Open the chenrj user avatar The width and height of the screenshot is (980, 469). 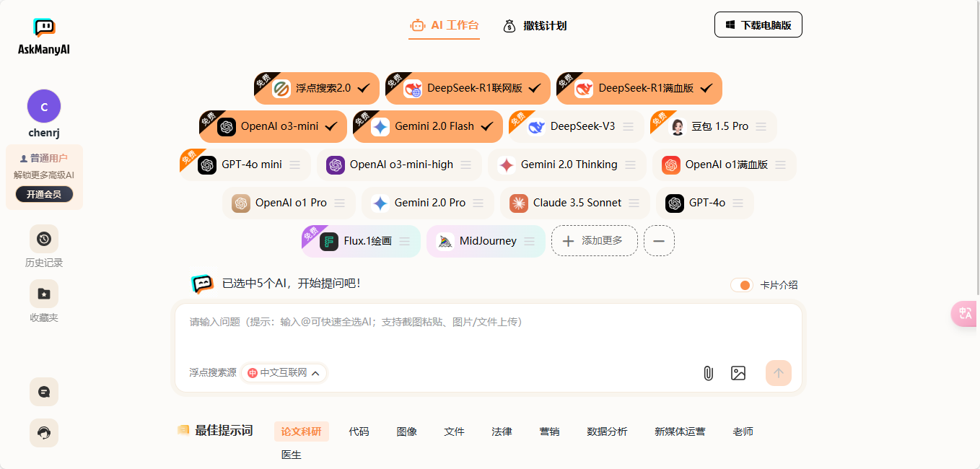(44, 107)
